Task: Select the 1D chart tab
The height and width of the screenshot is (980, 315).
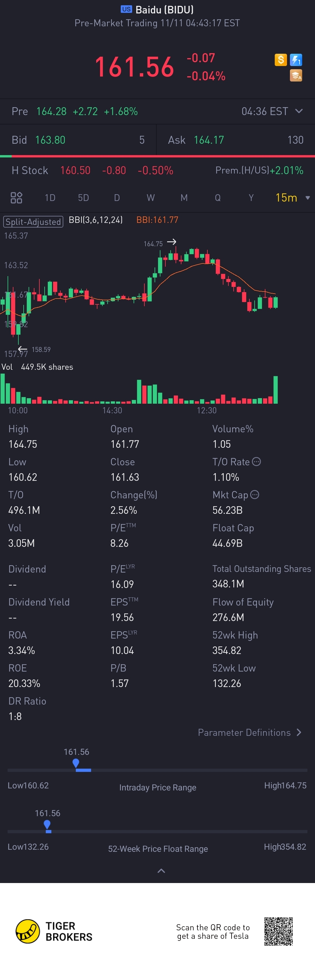Action: coord(50,197)
